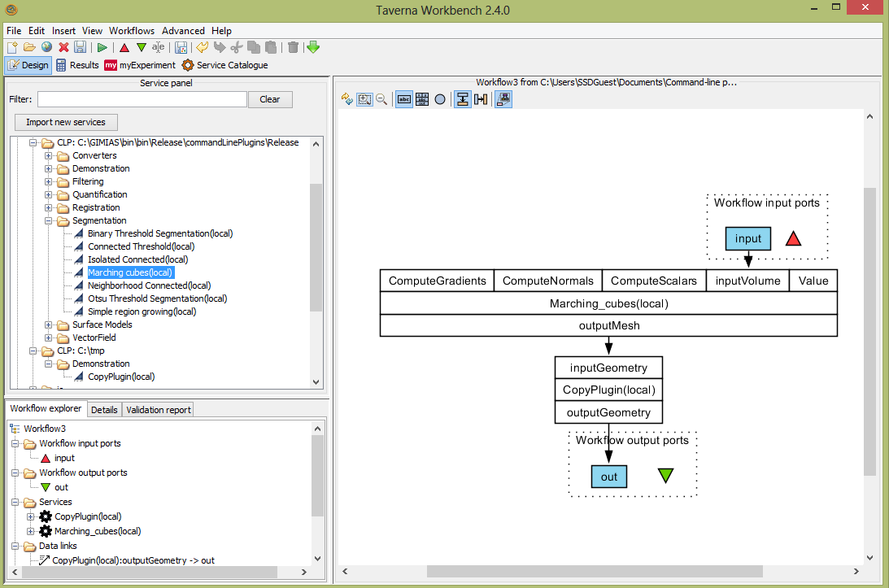Image resolution: width=889 pixels, height=588 pixels.
Task: Select Marching cubes(local) in the service panel
Action: pyautogui.click(x=129, y=272)
